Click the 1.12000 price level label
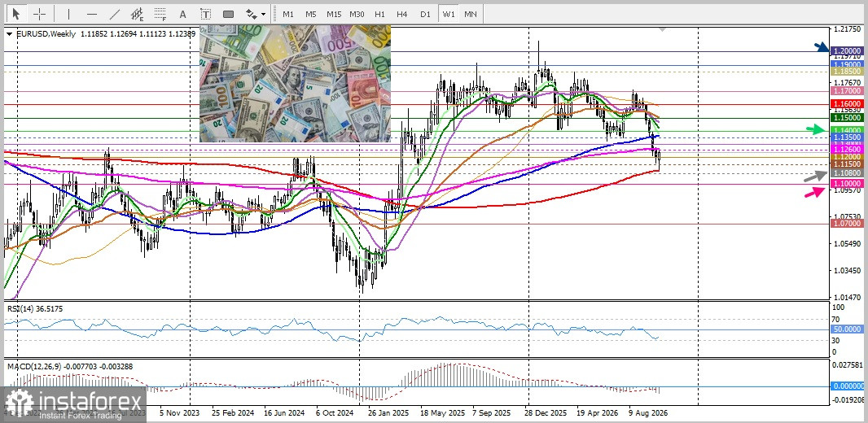 [847, 157]
